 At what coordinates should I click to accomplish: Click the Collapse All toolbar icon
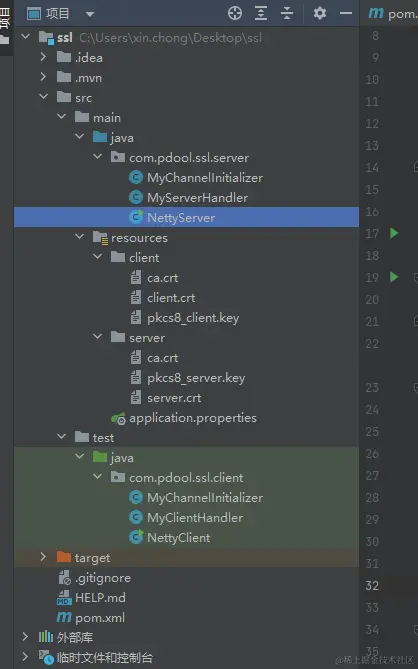point(287,13)
